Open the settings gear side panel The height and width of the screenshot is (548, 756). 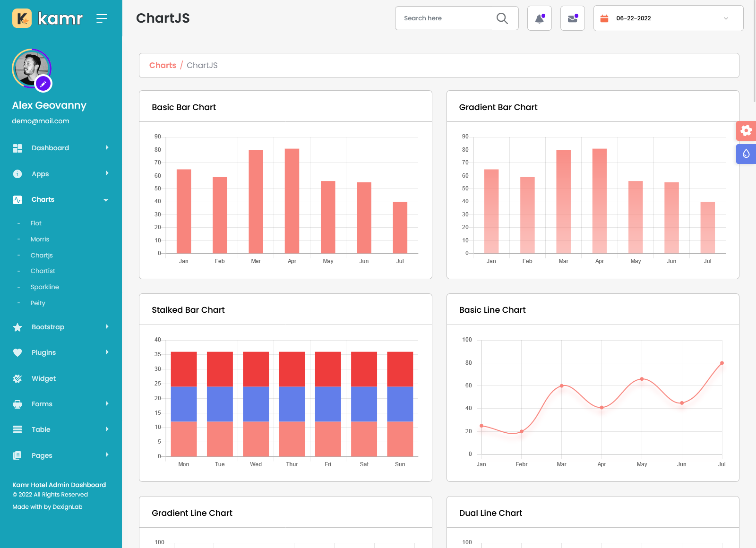(746, 130)
